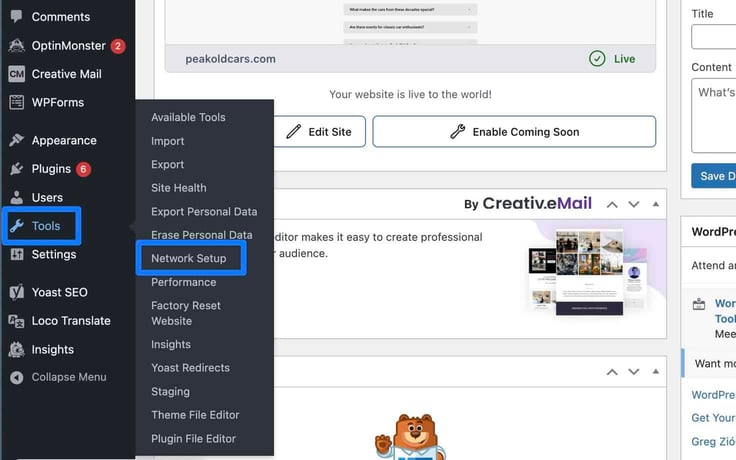Open the Greg Zió news link

713,442
